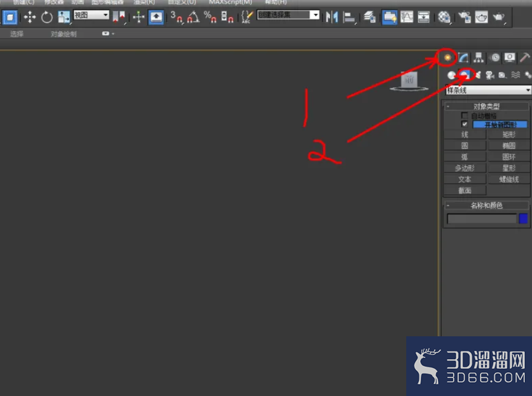532x396 pixels.
Task: Click the 星形 star button
Action: pyautogui.click(x=509, y=168)
